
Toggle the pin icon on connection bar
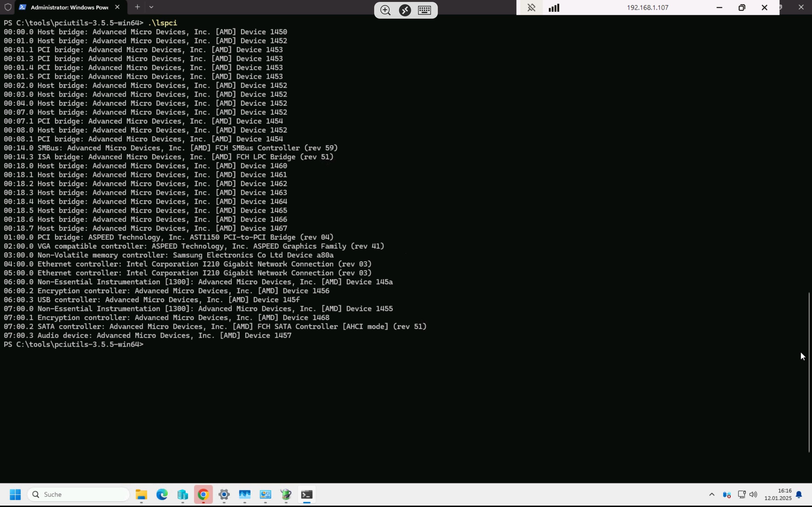pyautogui.click(x=531, y=7)
